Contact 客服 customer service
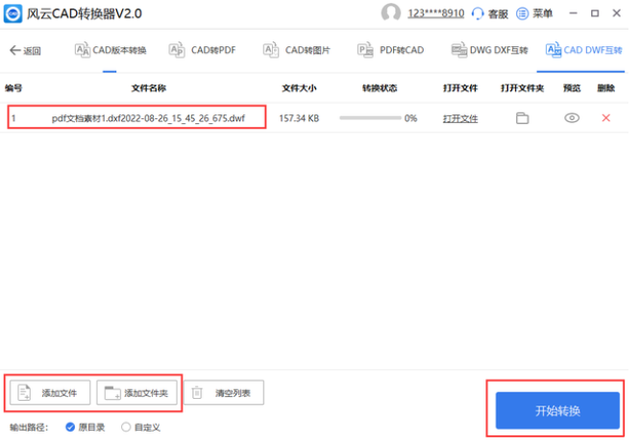Screen dimensions: 640x447 click(490, 13)
